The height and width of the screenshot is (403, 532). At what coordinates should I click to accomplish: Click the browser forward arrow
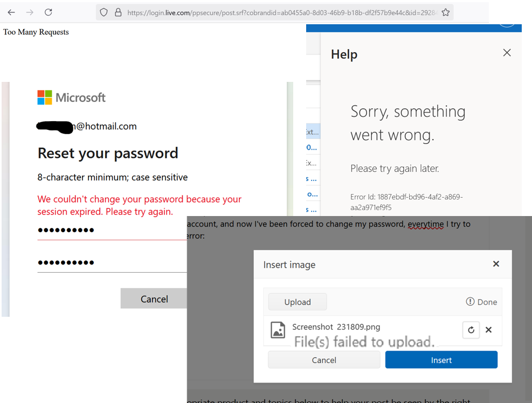29,11
